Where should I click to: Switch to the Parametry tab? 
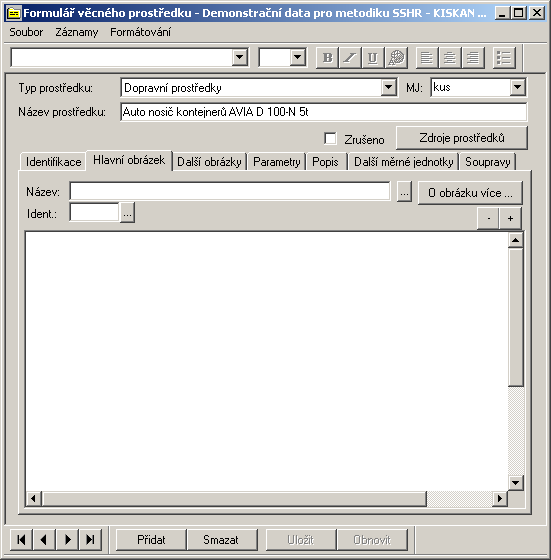click(277, 162)
